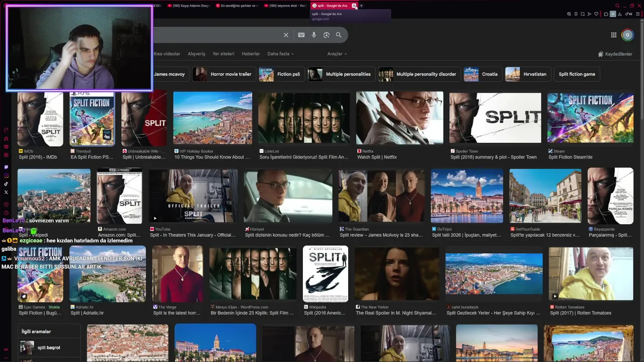The height and width of the screenshot is (362, 644).
Task: Select the 'Horror movie trailer' filter chip
Action: [x=224, y=74]
